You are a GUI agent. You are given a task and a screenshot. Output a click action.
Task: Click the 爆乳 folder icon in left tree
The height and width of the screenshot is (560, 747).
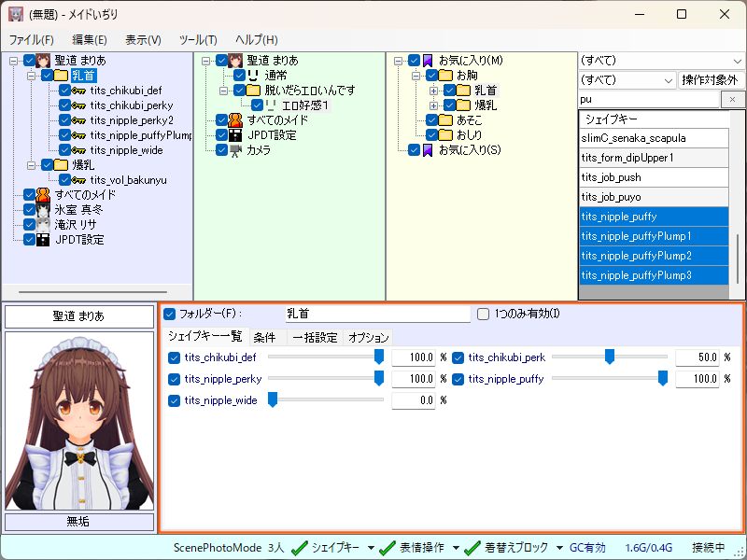[x=62, y=165]
